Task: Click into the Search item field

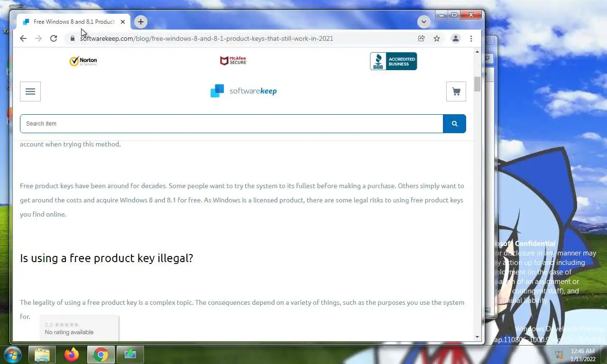Action: tap(231, 124)
